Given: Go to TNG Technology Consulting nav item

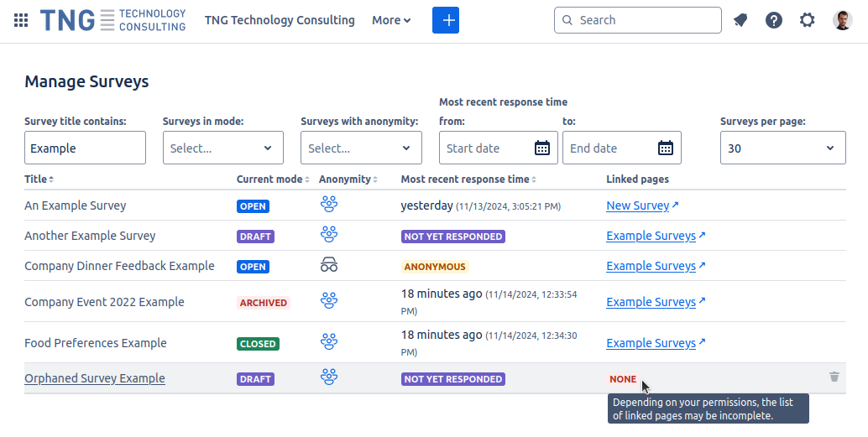Looking at the screenshot, I should [x=280, y=20].
